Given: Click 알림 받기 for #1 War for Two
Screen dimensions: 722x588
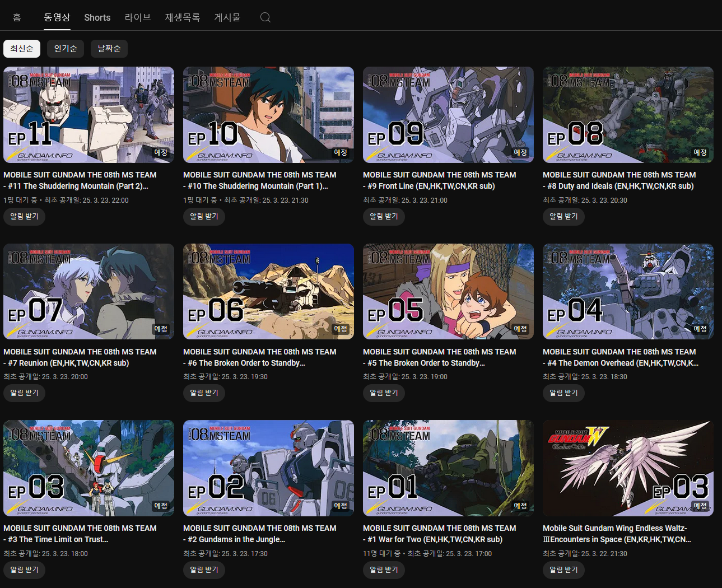Looking at the screenshot, I should click(x=384, y=570).
